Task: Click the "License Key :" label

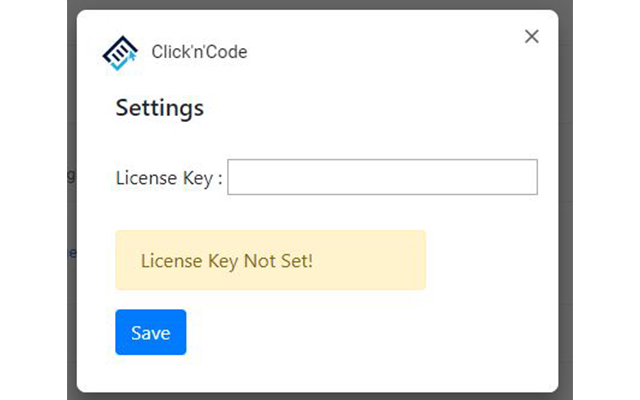Action: coord(169,179)
